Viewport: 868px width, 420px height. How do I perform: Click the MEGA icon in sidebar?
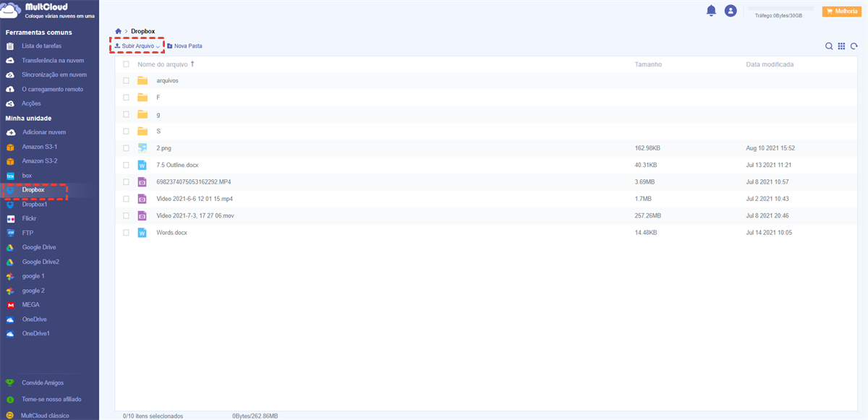(x=10, y=305)
